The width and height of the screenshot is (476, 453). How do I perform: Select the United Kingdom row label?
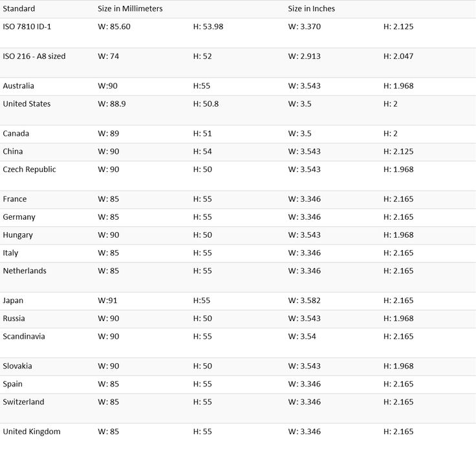(x=32, y=432)
